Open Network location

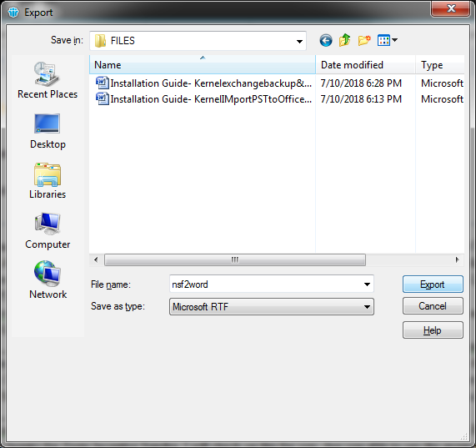[x=48, y=279]
